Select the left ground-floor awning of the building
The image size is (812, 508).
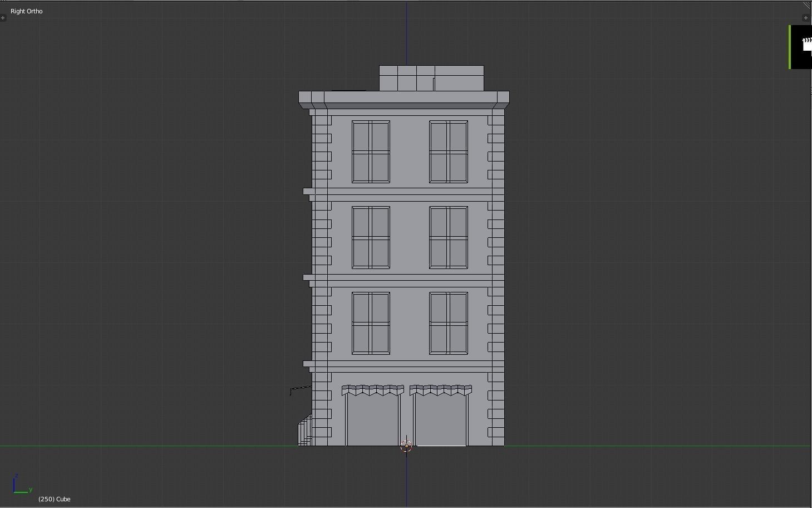tap(372, 390)
